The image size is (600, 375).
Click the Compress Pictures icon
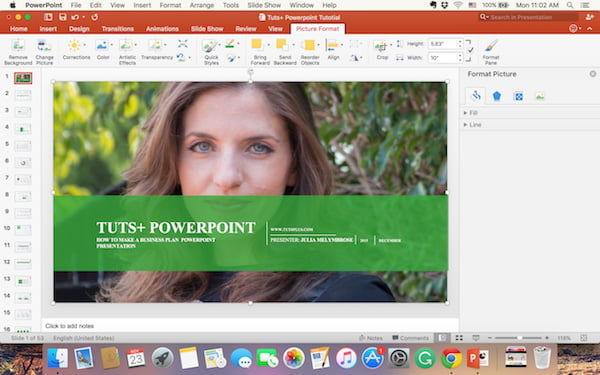click(x=183, y=44)
